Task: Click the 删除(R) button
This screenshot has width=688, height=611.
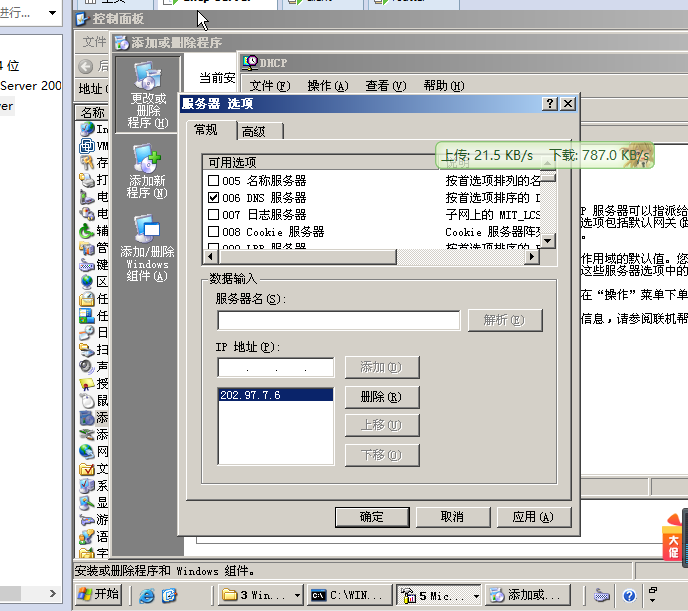Action: point(382,397)
